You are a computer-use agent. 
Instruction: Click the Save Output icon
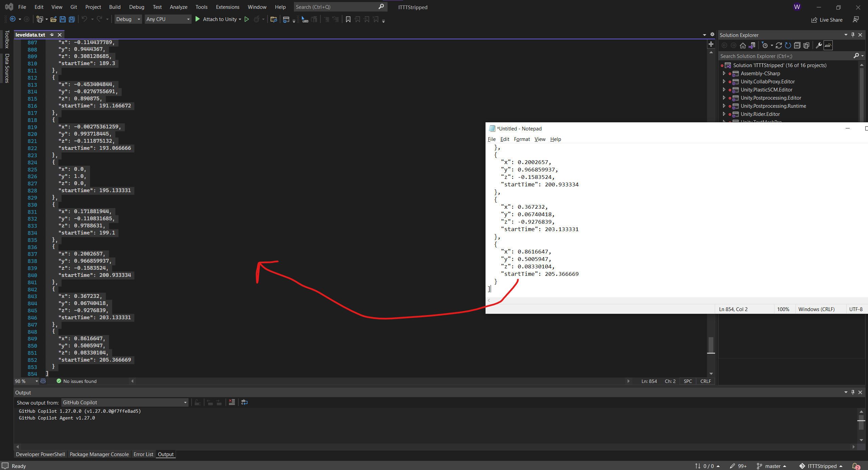tap(198, 402)
